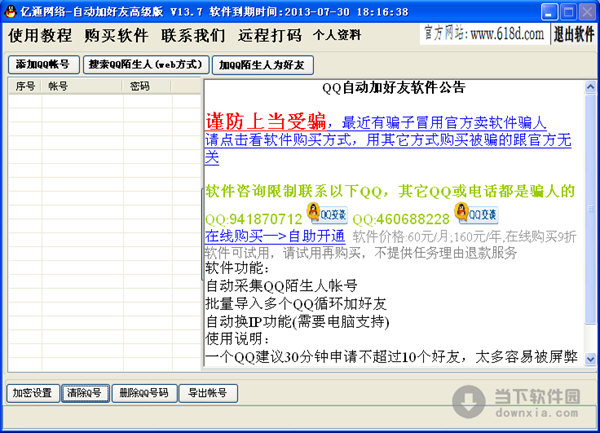Click the 删除QQ号码 button
The width and height of the screenshot is (600, 433).
[x=144, y=393]
